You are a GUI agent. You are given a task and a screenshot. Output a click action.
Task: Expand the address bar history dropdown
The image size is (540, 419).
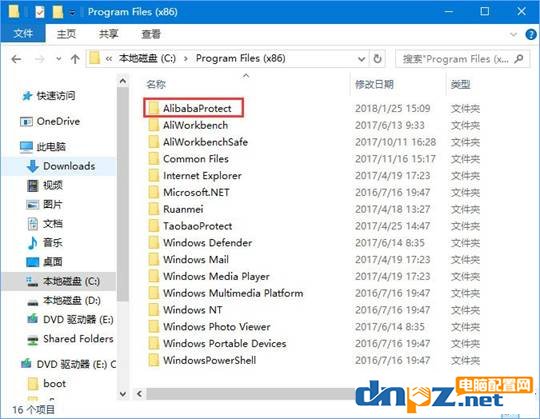tap(361, 59)
